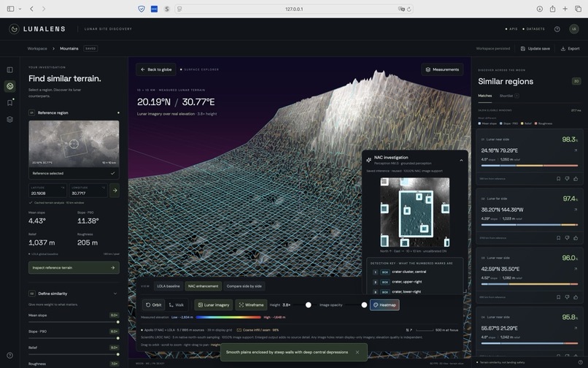588x368 pixels.
Task: Click Update save button
Action: click(x=535, y=48)
